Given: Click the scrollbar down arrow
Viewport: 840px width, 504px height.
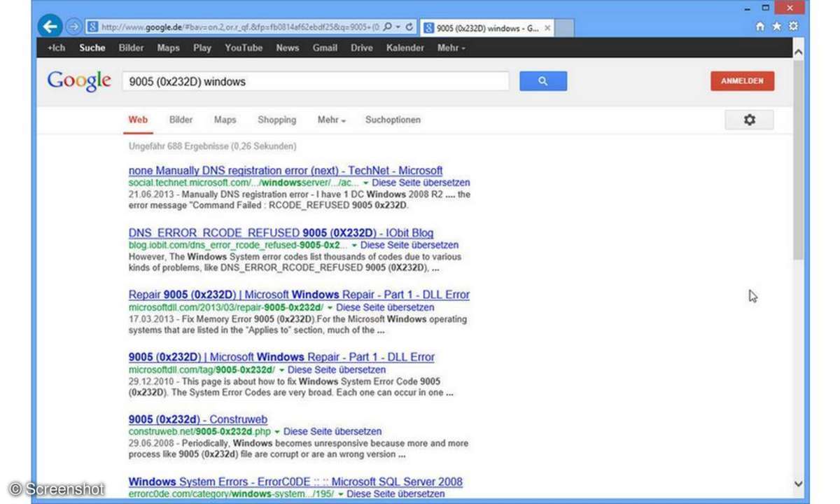Looking at the screenshot, I should (x=798, y=484).
